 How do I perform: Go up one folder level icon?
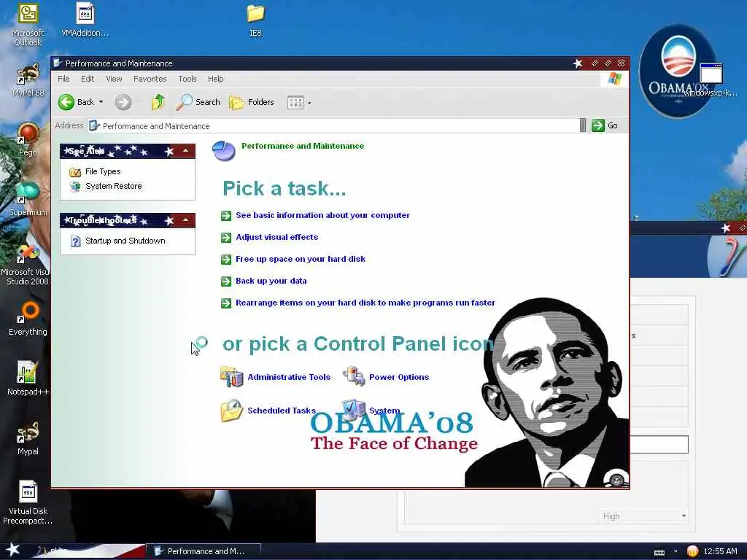[x=158, y=102]
